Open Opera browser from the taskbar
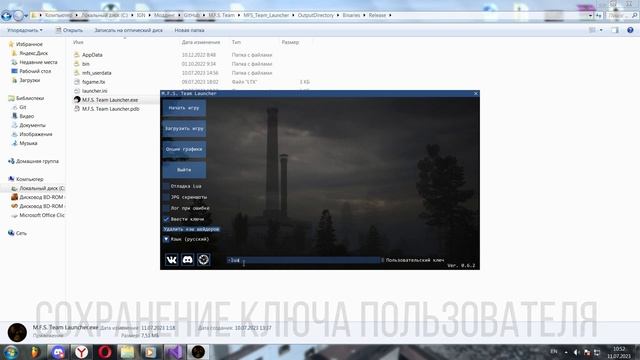Viewport: 640px width, 360px height. tap(104, 351)
